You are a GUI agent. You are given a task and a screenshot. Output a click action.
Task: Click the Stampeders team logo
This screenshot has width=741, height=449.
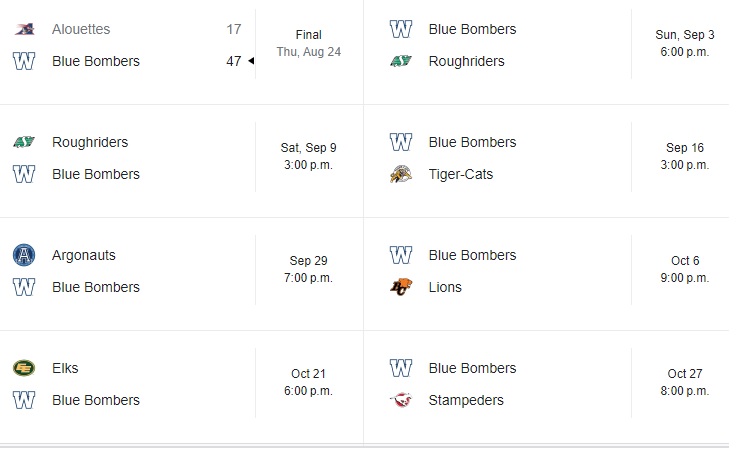tap(401, 401)
